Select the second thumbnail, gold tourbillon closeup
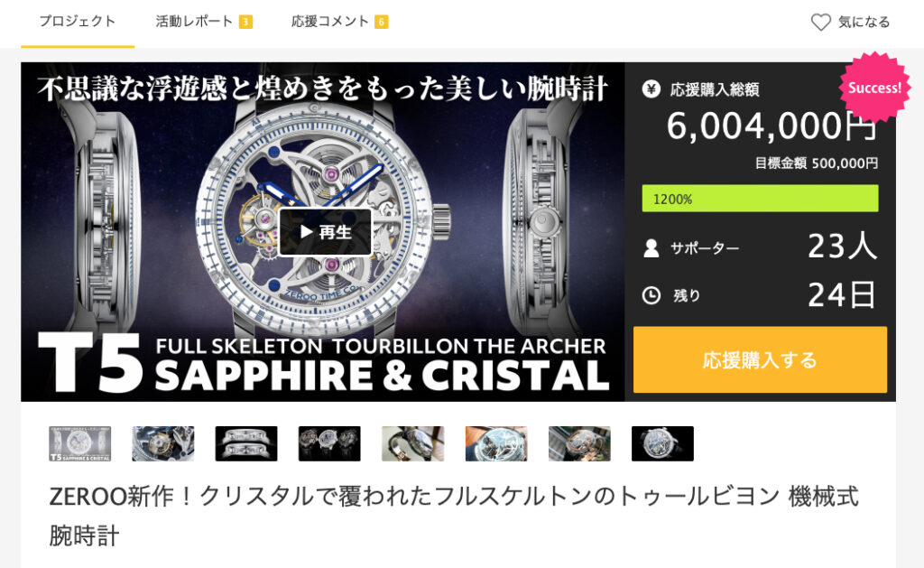Image resolution: width=924 pixels, height=568 pixels. (163, 443)
